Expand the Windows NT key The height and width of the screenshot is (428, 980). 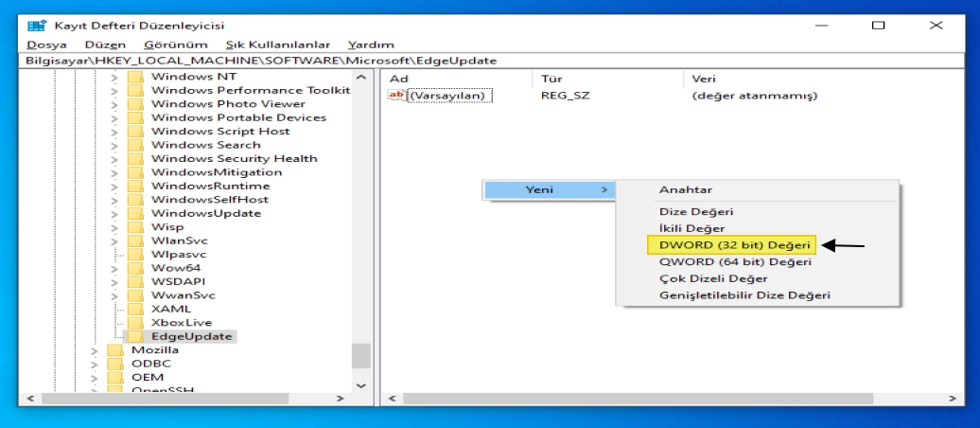114,78
